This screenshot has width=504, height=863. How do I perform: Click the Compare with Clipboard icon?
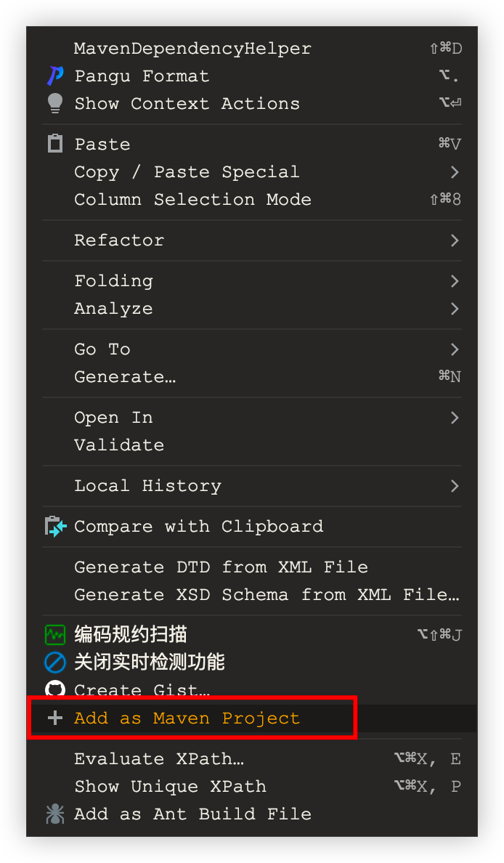(x=55, y=527)
